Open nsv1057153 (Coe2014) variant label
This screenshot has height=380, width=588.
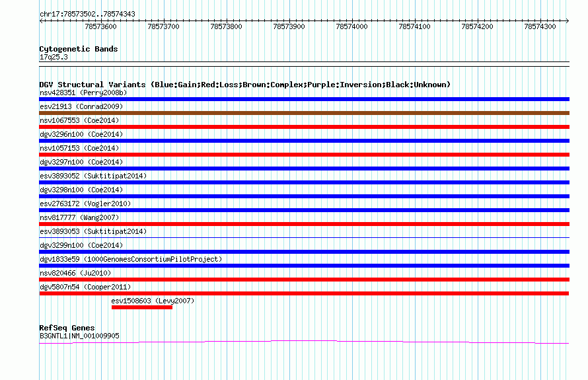click(x=79, y=148)
